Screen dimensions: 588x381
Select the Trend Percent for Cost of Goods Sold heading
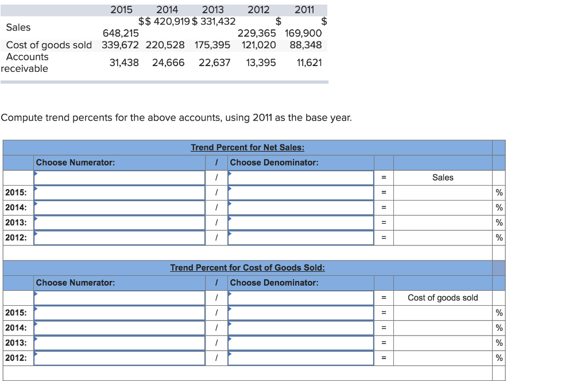[247, 267]
